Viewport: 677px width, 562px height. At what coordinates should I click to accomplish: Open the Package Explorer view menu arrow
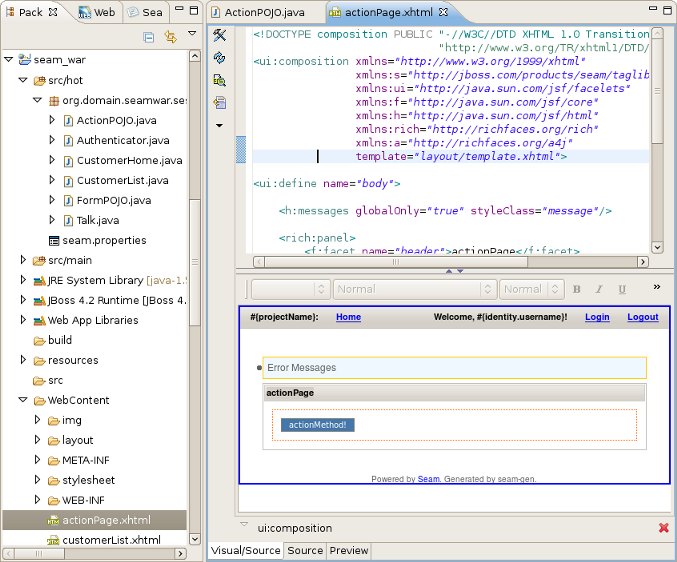(192, 34)
